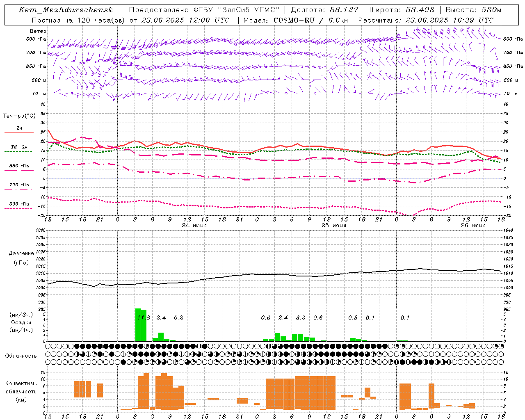525x420 pixels.
Task: Click the "0.2" precipitation amount
Action: click(178, 317)
